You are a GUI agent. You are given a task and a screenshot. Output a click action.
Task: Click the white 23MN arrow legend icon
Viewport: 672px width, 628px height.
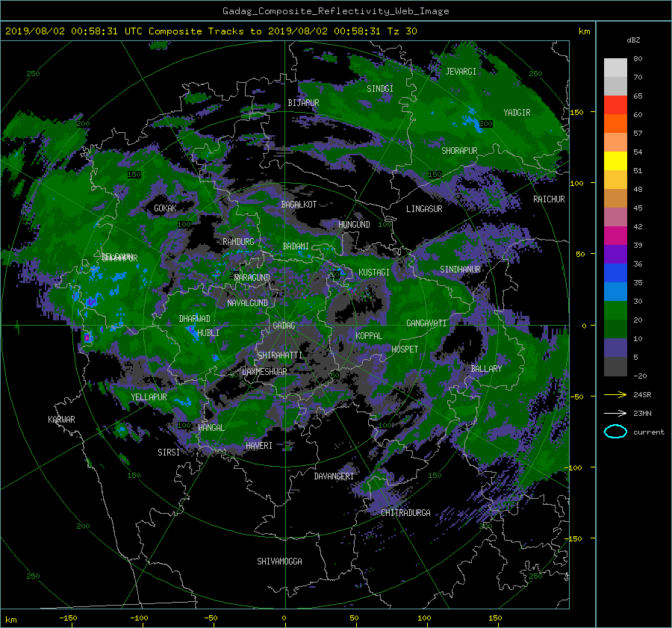click(615, 413)
